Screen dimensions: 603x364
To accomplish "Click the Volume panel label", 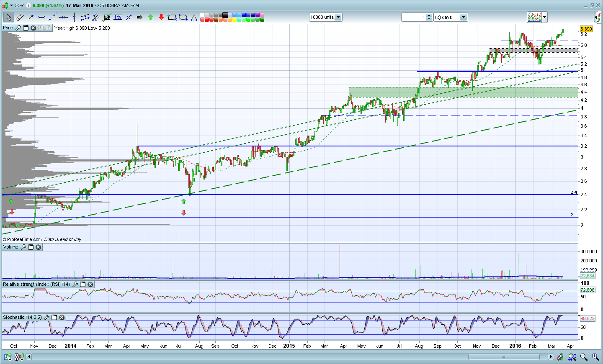I will tap(11, 247).
